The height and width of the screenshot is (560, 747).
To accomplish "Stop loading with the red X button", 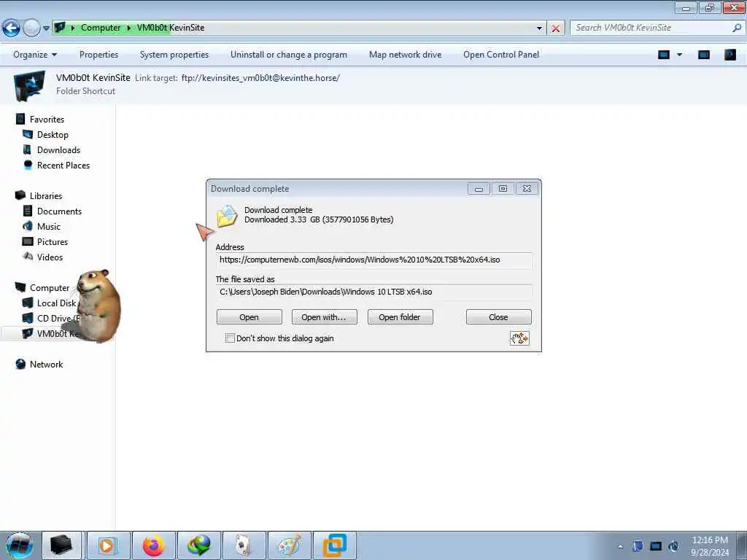I will coord(555,28).
